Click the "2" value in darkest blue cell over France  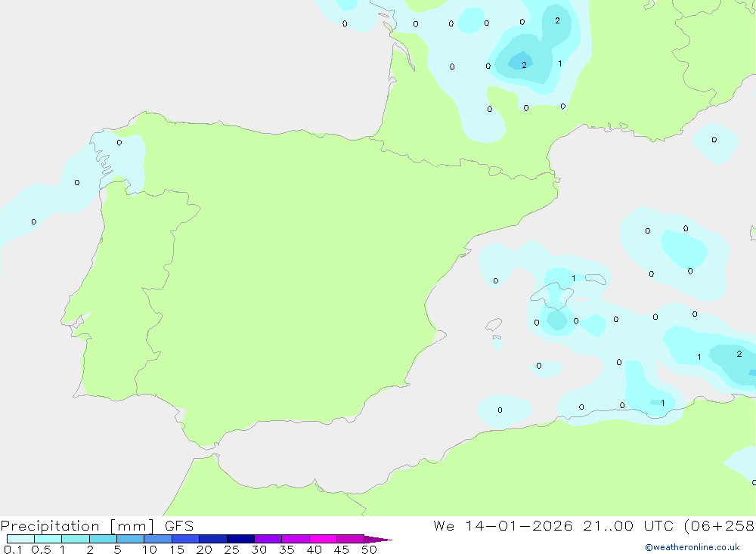click(x=524, y=65)
